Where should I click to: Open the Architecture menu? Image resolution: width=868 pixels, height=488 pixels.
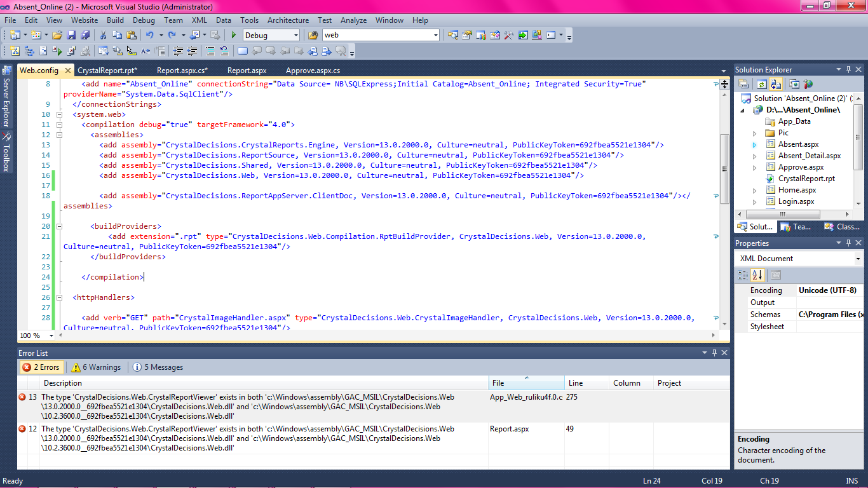288,20
